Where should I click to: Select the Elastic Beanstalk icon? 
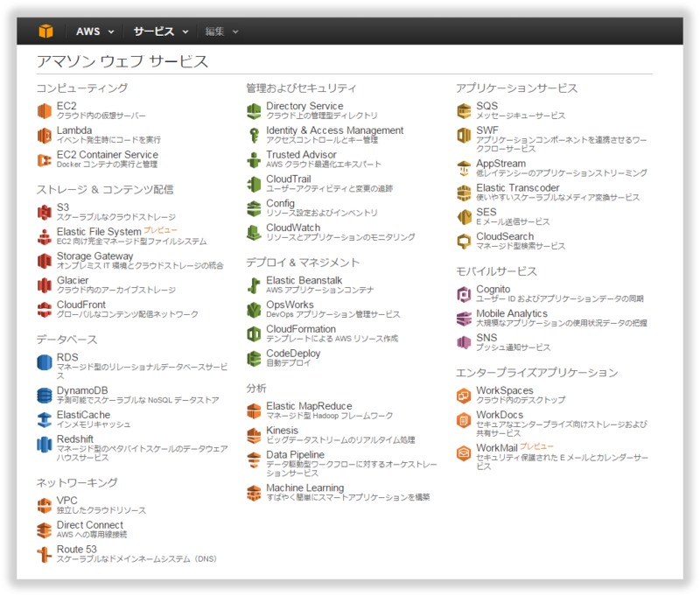(255, 285)
